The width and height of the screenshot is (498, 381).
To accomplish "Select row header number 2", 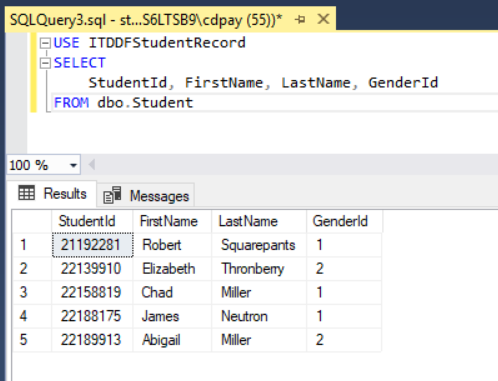I will 32,269.
